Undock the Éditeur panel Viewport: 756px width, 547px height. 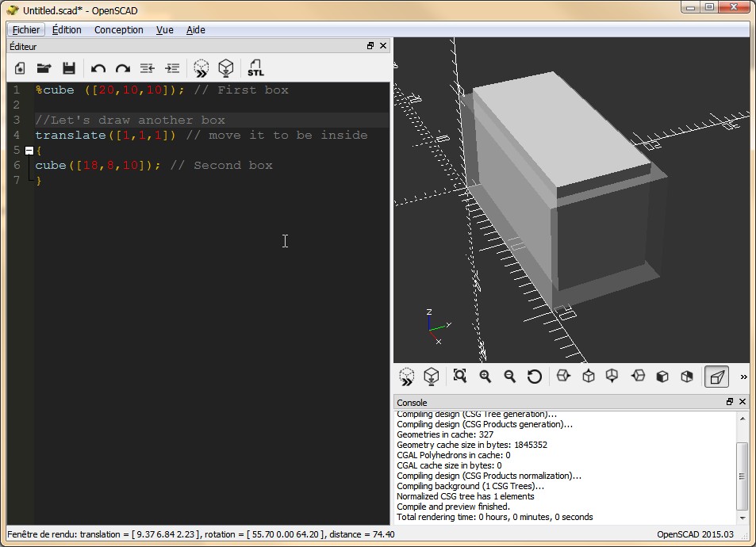pyautogui.click(x=370, y=46)
